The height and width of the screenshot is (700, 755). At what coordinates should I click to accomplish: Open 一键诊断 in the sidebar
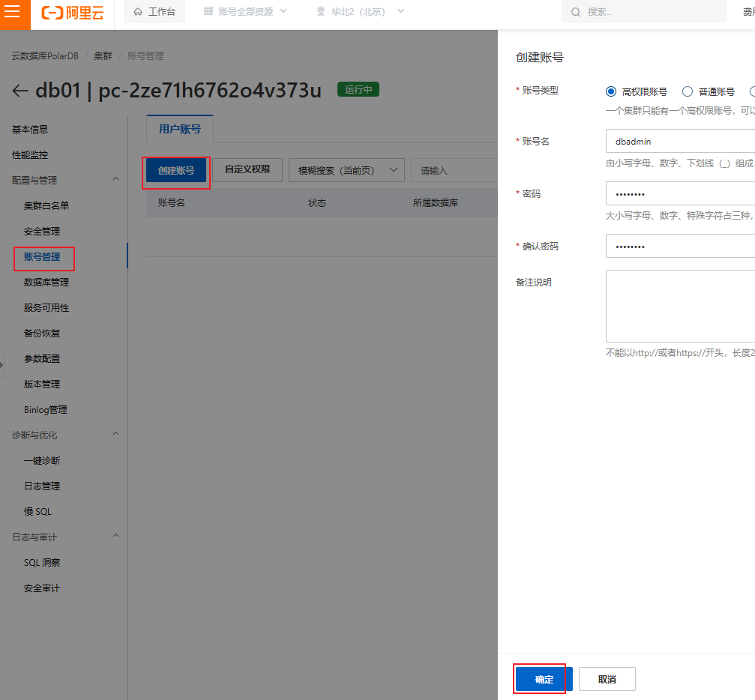[x=42, y=461]
